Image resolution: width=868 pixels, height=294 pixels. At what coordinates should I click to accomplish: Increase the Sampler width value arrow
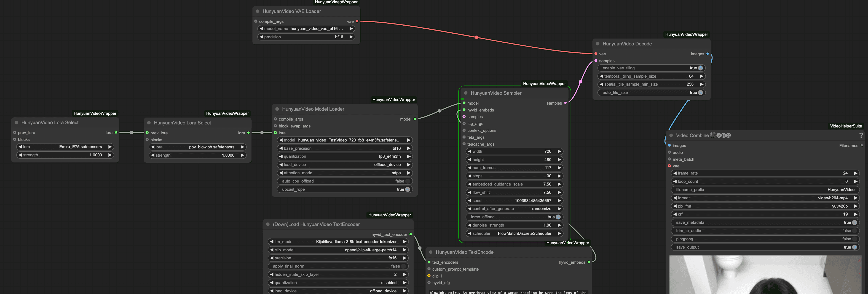[559, 151]
